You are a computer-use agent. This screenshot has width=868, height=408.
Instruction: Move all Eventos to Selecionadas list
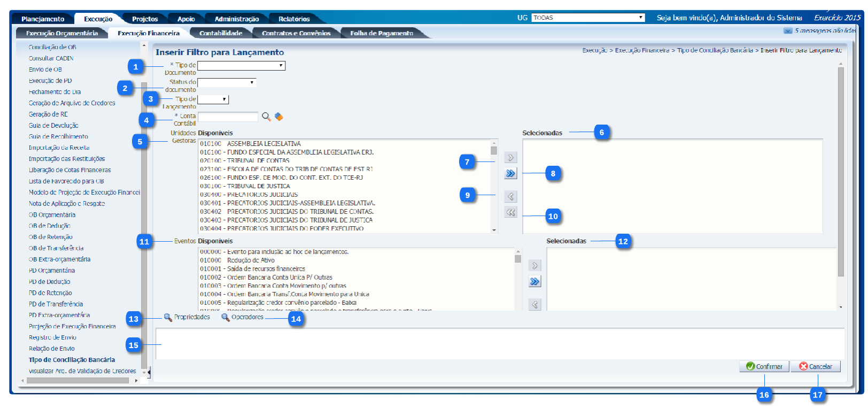[534, 282]
